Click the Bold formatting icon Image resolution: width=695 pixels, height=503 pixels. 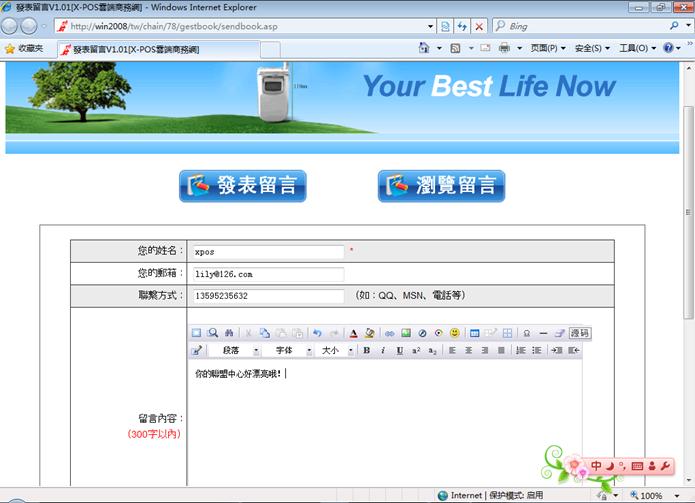pyautogui.click(x=367, y=351)
